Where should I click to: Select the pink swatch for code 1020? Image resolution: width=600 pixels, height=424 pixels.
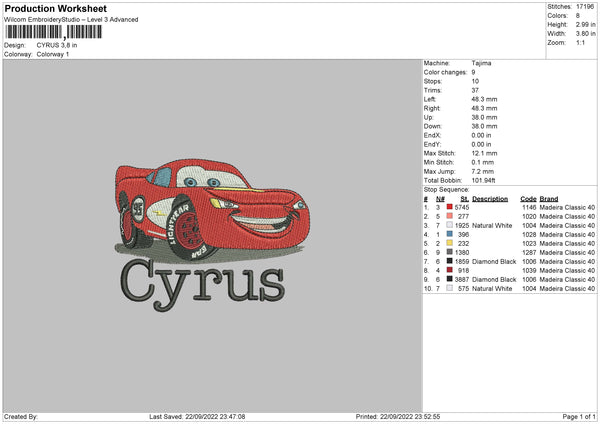(451, 216)
